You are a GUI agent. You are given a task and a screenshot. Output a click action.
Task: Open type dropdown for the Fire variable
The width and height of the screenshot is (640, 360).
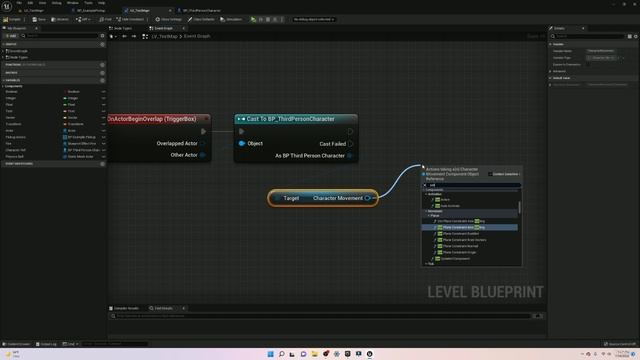point(81,144)
